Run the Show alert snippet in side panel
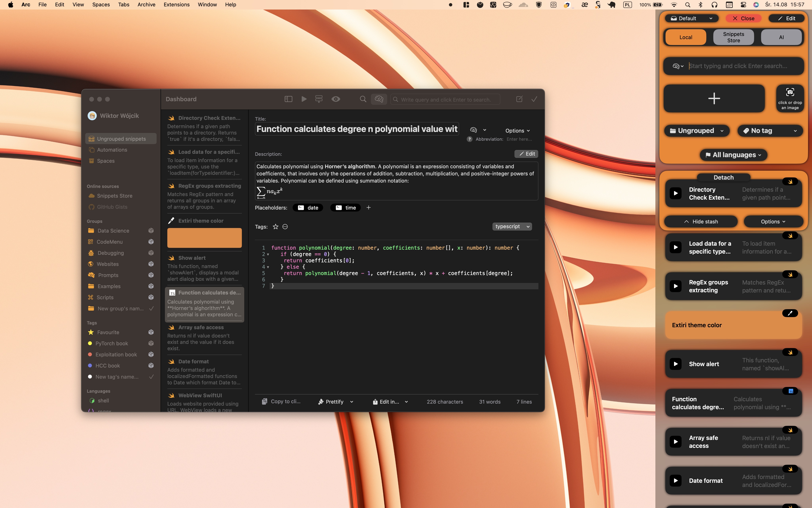 pos(675,364)
